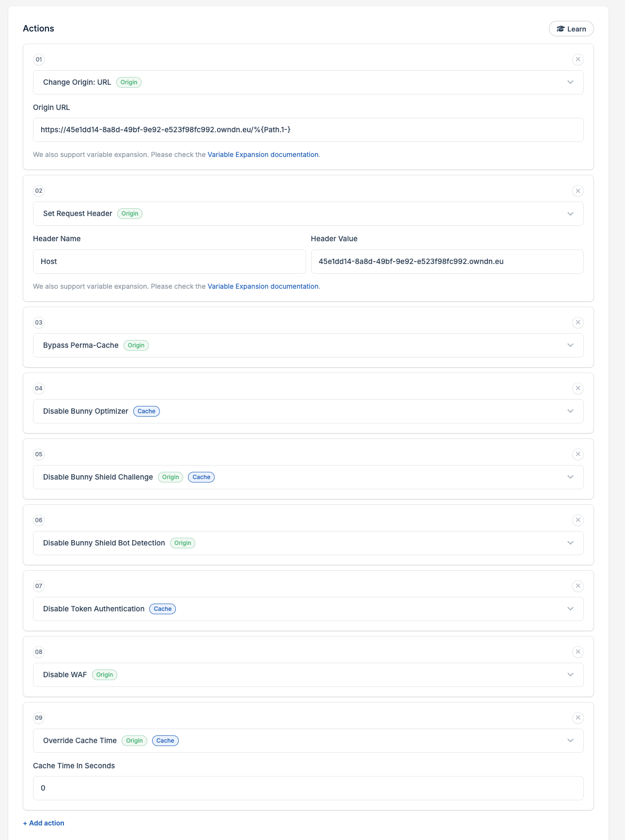This screenshot has height=840, width=625.
Task: Click the Header Name field containing Host
Action: click(169, 262)
